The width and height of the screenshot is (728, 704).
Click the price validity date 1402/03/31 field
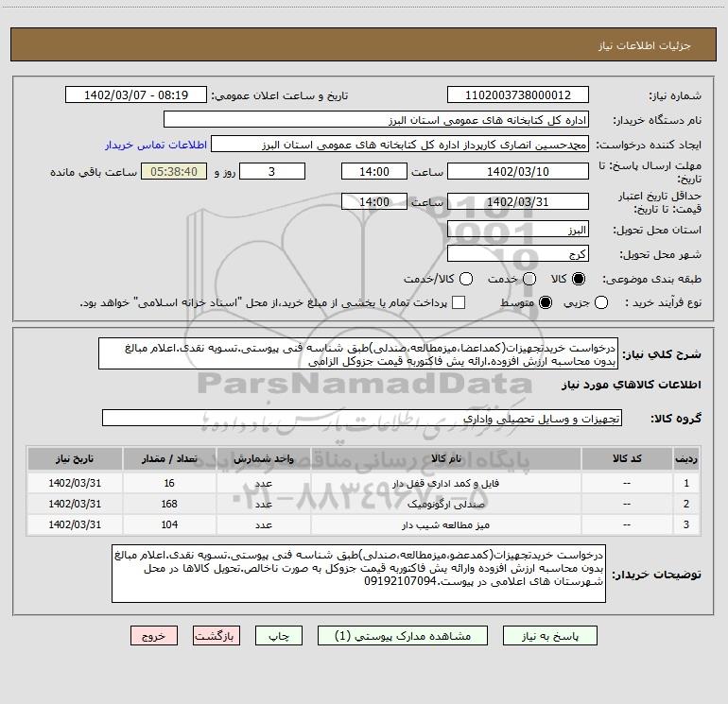518,201
